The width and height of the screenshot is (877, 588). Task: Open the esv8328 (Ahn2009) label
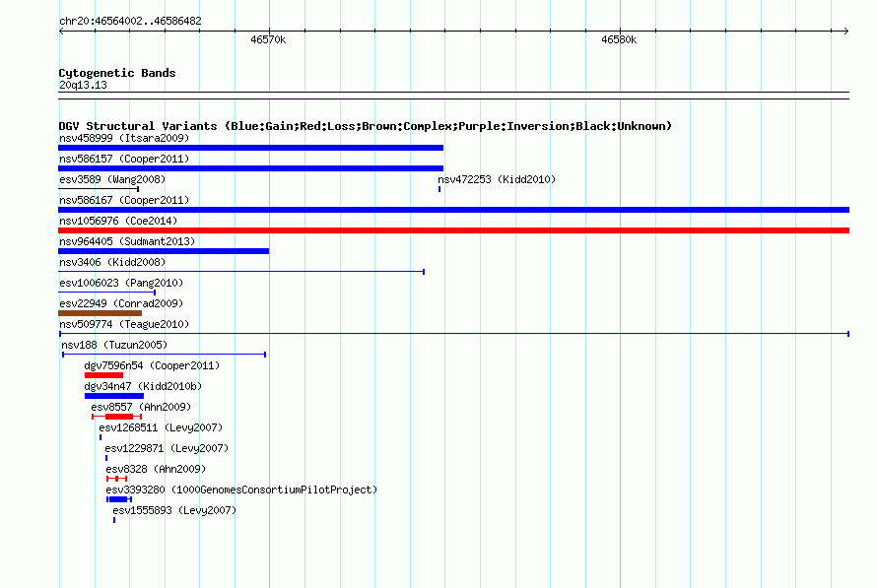pos(156,469)
